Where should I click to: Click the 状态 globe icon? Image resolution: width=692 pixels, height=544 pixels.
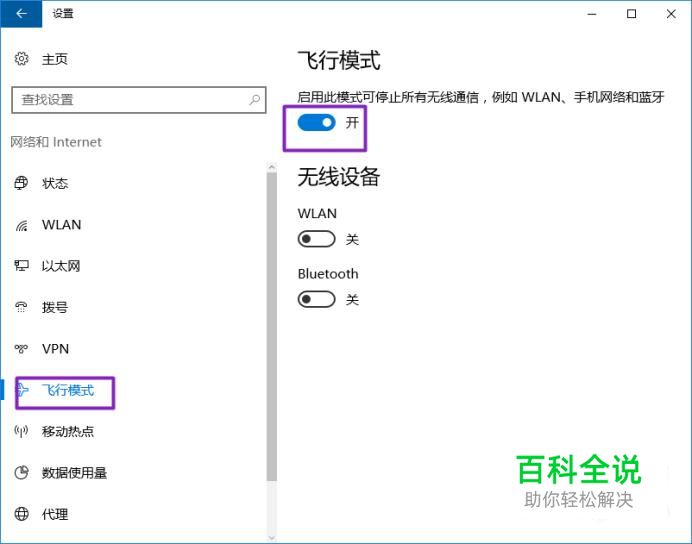click(x=21, y=183)
